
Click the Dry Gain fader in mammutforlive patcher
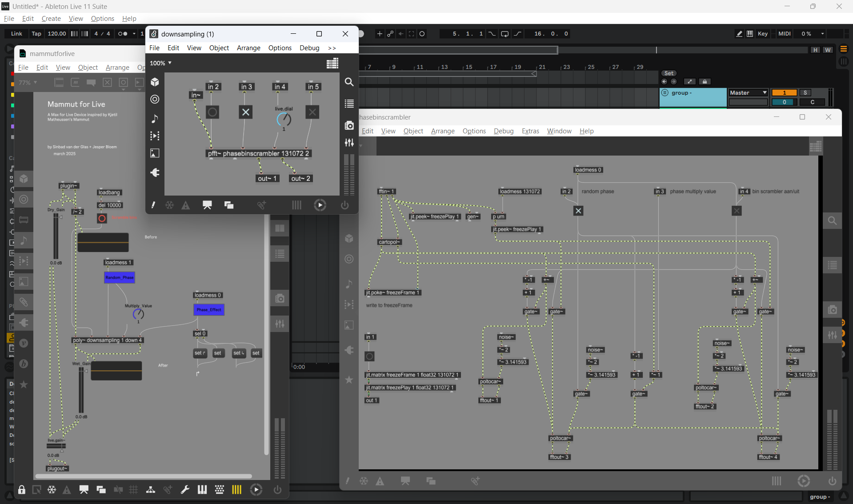tap(56, 236)
